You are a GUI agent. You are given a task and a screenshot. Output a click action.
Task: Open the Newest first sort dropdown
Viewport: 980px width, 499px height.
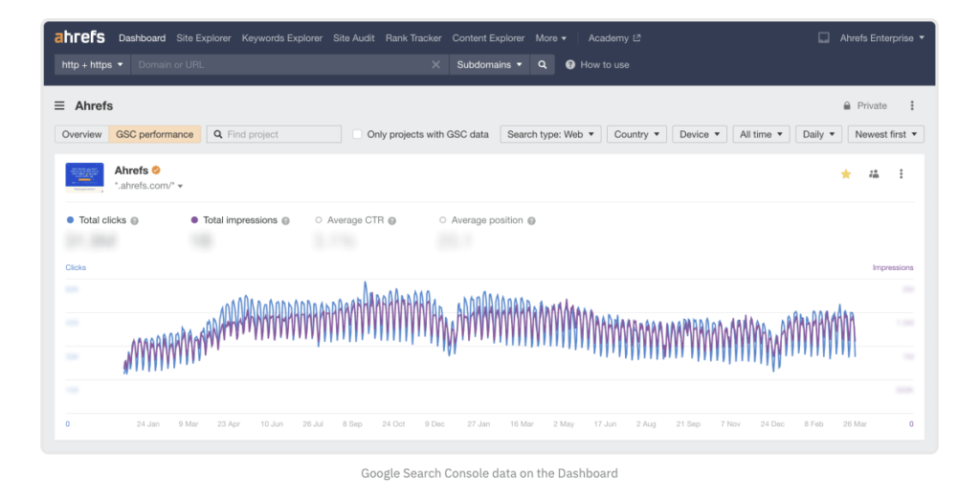tap(885, 135)
